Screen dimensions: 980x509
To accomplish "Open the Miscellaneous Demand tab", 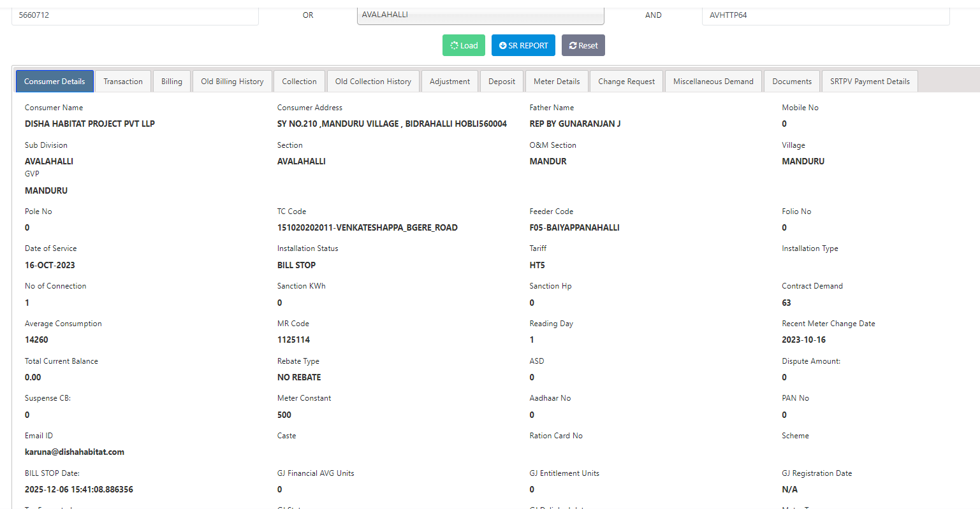I will pyautogui.click(x=713, y=82).
